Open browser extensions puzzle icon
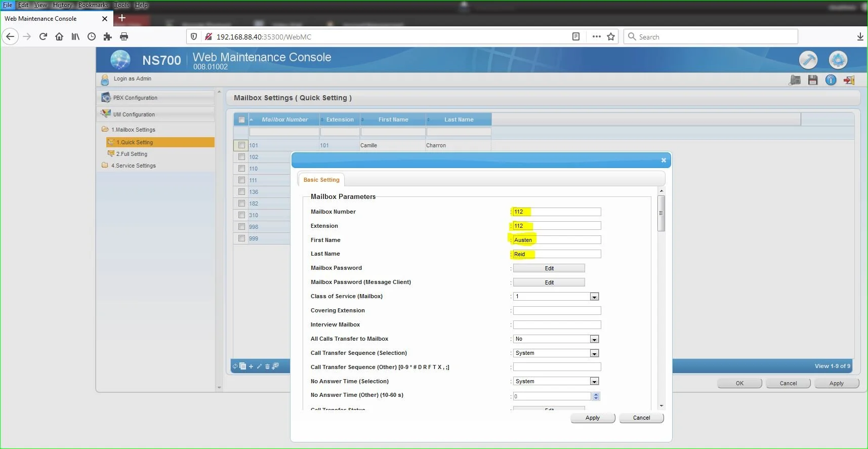 coord(107,36)
